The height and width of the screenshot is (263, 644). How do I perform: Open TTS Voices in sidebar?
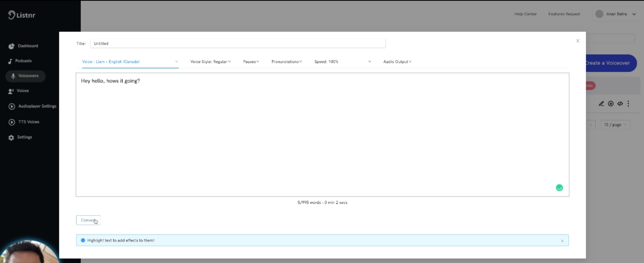(x=24, y=122)
